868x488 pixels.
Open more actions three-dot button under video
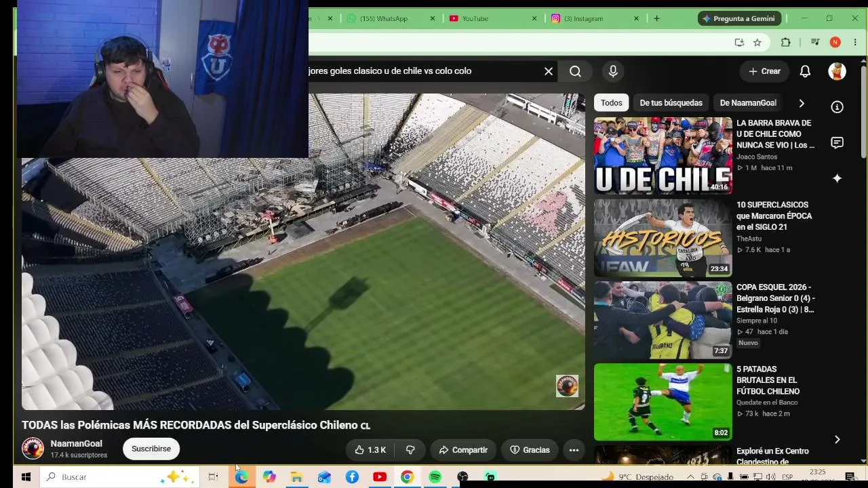[574, 450]
